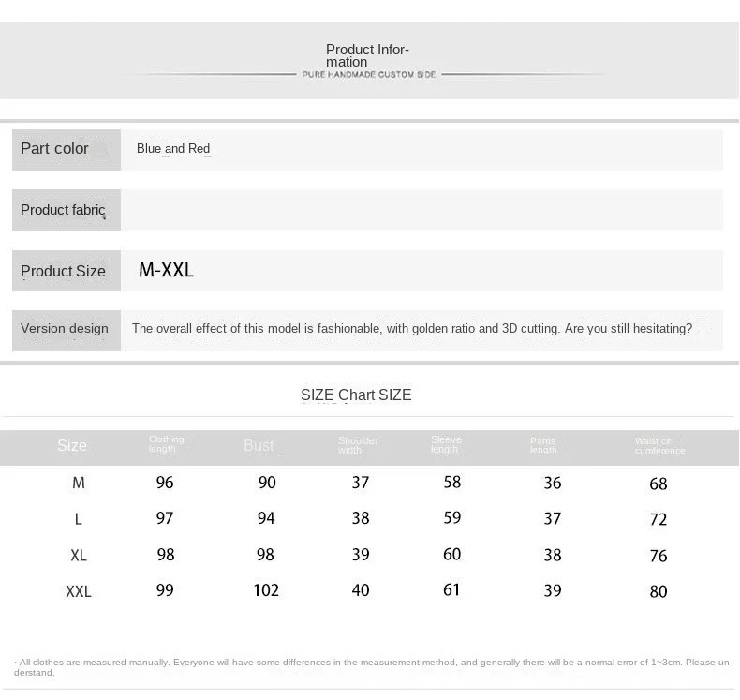Screen dimensions: 740x700
Task: Select the Blue and Red color value
Action: [x=173, y=149]
